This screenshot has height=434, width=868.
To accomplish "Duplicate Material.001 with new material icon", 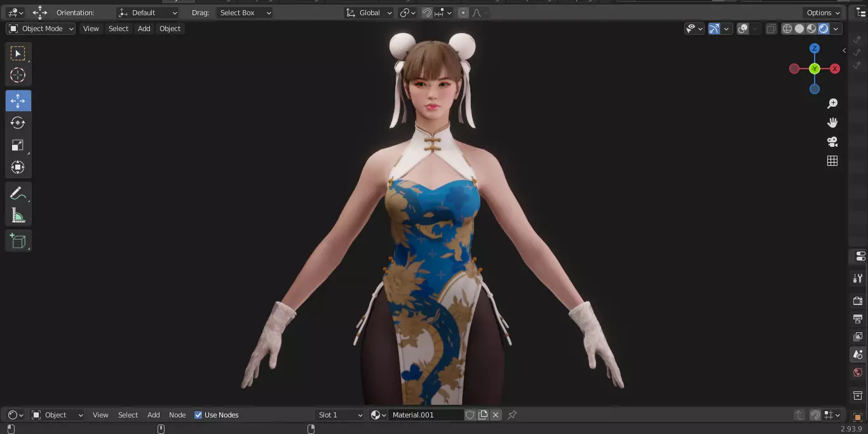I will click(483, 415).
